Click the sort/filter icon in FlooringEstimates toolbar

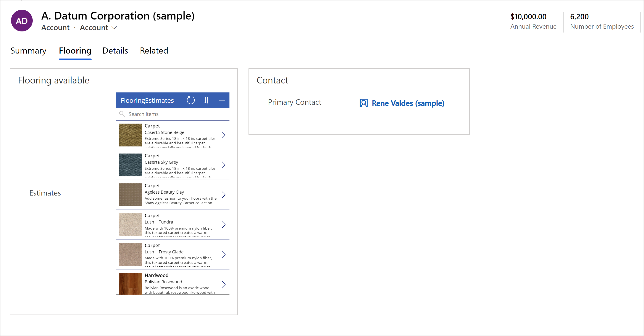(x=207, y=100)
